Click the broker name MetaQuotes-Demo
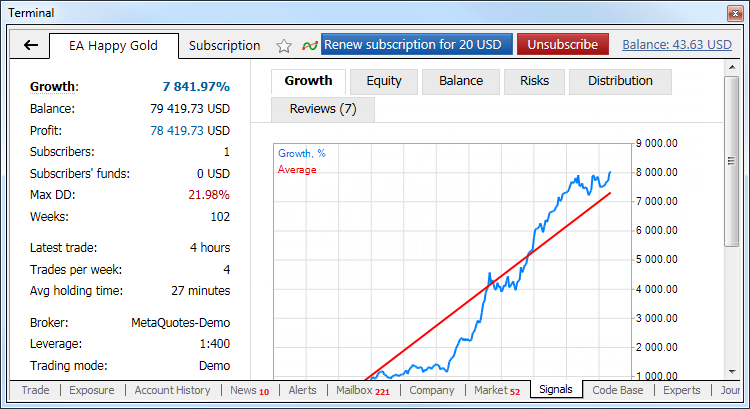The image size is (750, 409). pos(181,323)
